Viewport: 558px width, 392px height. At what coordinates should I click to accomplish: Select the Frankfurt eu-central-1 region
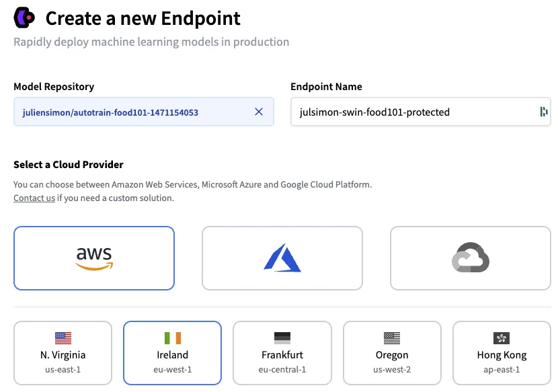(282, 353)
